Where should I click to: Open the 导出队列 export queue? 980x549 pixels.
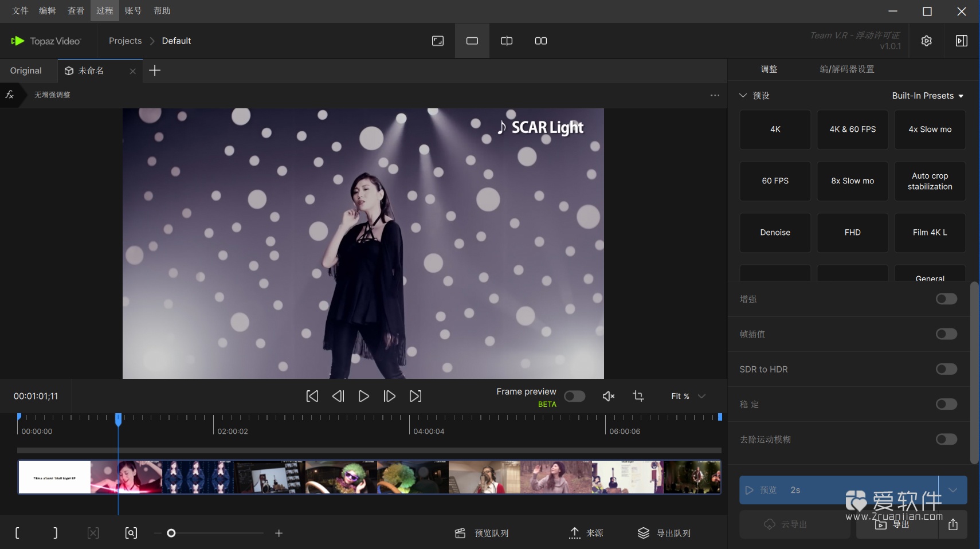pyautogui.click(x=664, y=533)
